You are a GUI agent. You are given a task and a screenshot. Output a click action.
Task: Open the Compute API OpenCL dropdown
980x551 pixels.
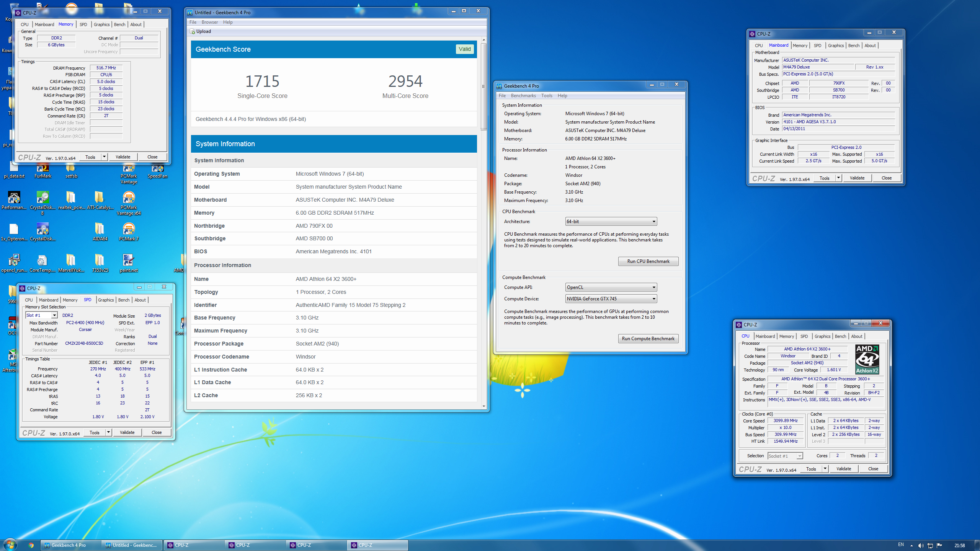coord(611,287)
